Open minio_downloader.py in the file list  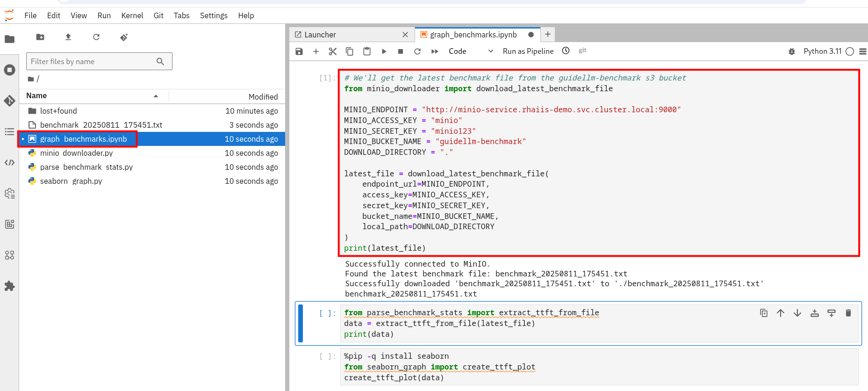(77, 153)
